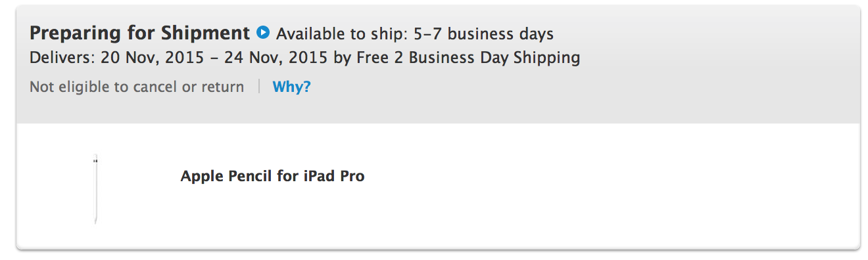Click the blue arrow icon beside Preparing for Shipment

pos(263,32)
